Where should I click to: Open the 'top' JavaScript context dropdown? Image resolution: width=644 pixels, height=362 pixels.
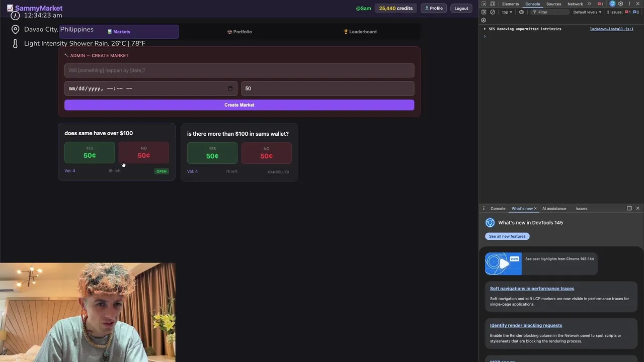tap(507, 12)
